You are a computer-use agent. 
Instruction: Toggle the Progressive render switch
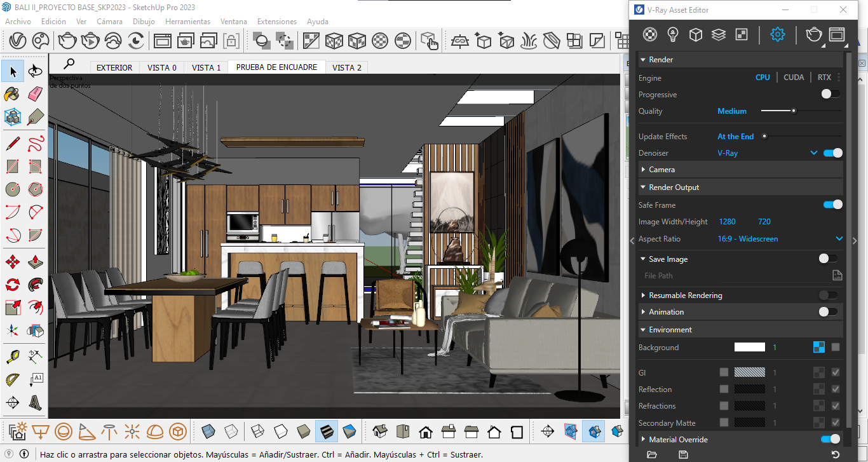[x=830, y=94]
